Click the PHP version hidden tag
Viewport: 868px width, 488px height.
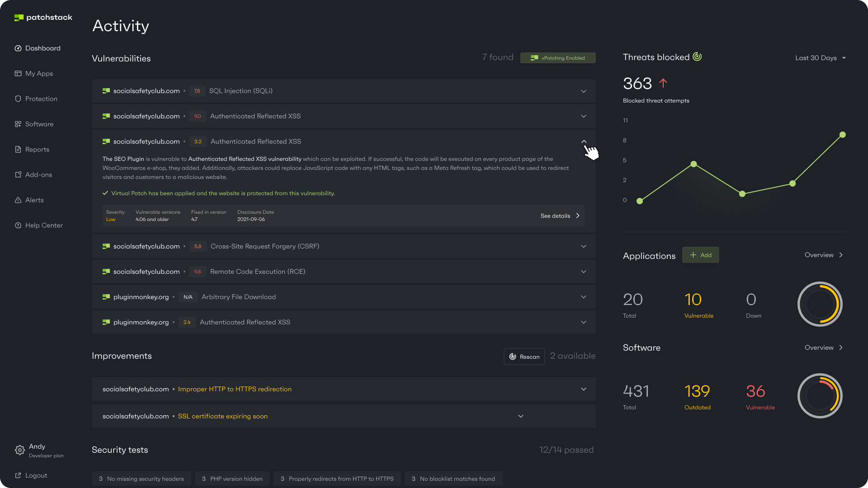(x=232, y=479)
